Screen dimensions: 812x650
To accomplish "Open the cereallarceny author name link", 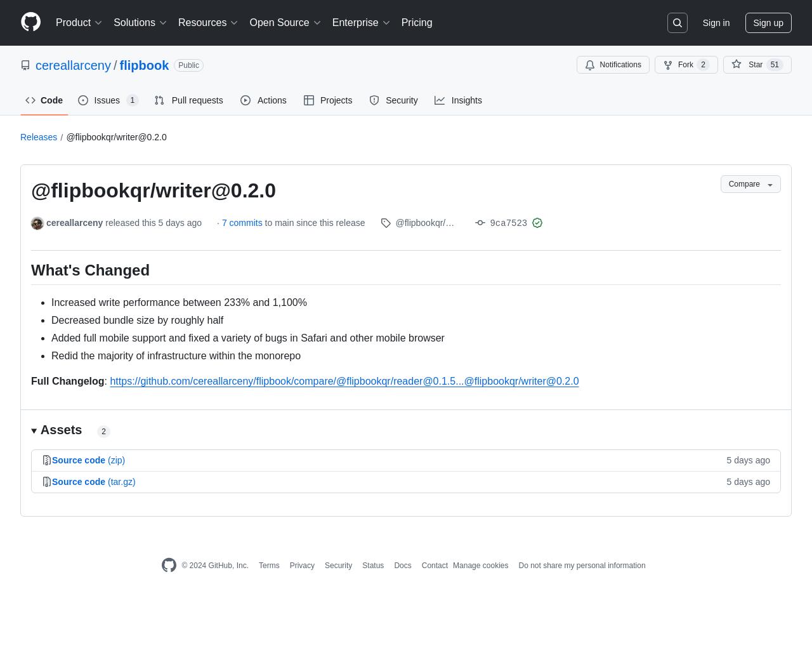I will point(74,223).
